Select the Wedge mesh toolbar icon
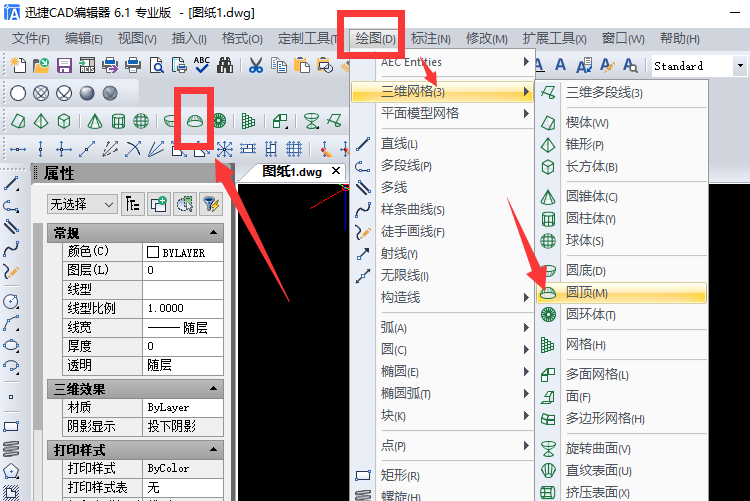 coord(18,121)
